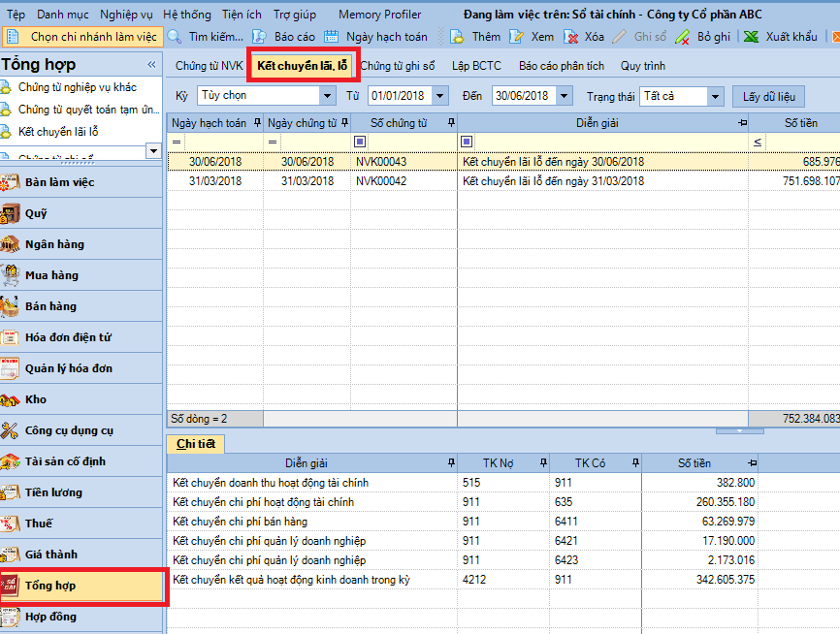Pin the Ngày chứng từ column
The image size is (840, 634).
pos(344,123)
